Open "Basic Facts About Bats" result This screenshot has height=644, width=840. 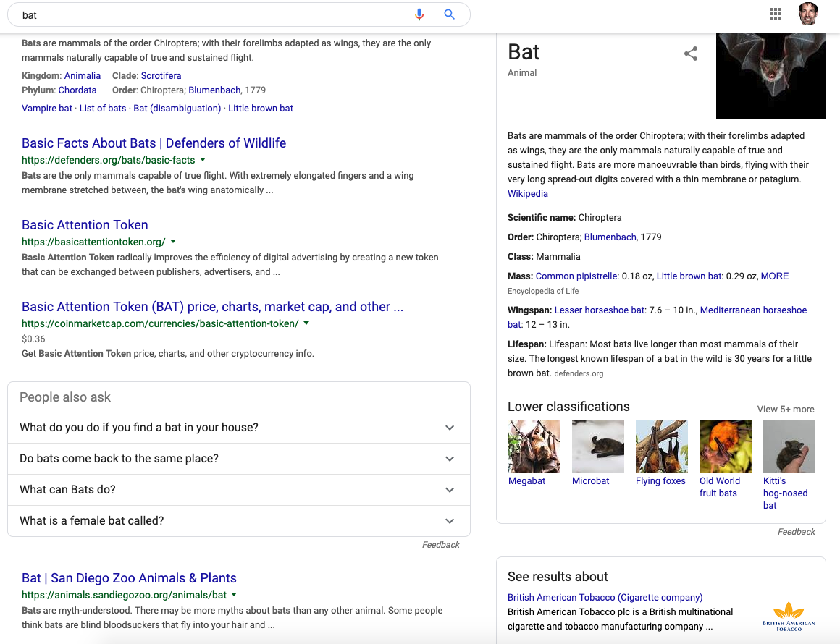coord(154,143)
